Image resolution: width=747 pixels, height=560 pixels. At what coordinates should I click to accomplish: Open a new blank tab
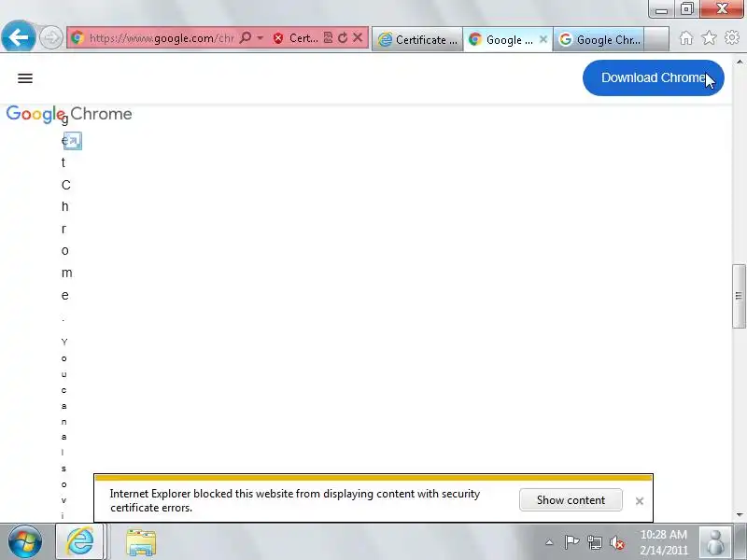click(x=656, y=39)
